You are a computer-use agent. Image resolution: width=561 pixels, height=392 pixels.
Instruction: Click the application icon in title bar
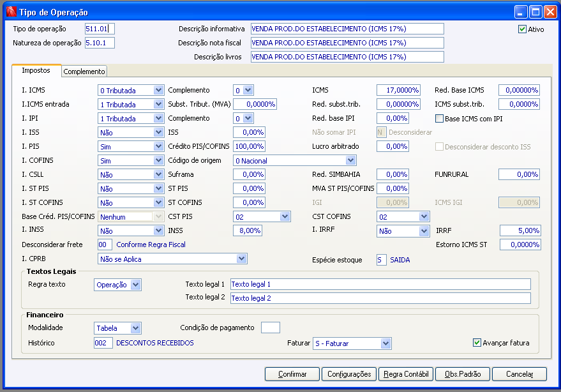point(10,11)
